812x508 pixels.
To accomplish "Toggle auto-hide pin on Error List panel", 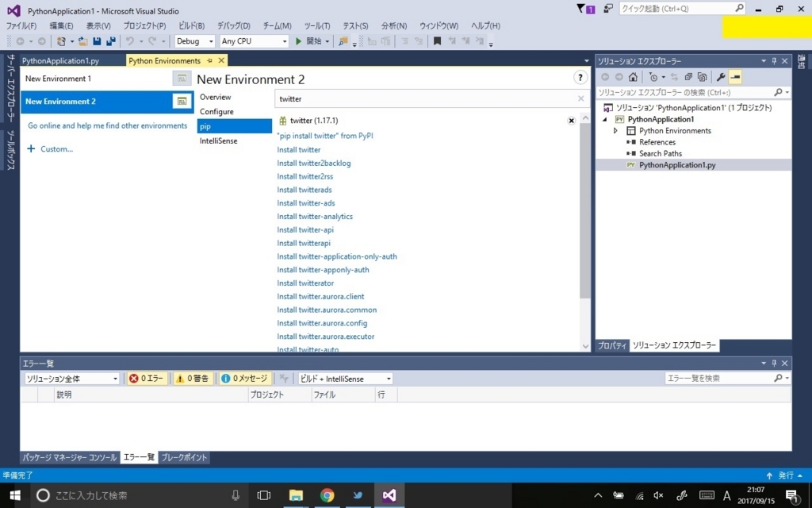I will coord(774,364).
